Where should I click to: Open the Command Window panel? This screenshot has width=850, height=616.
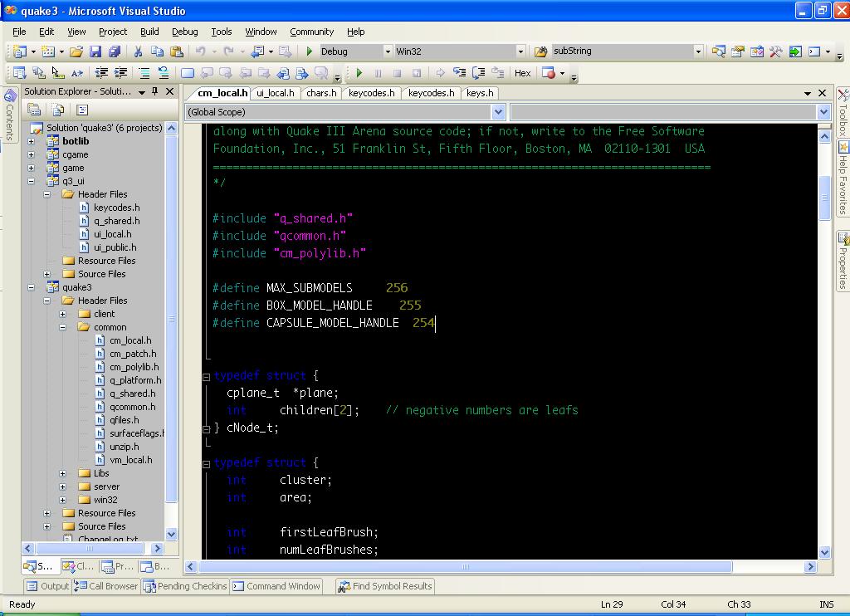pyautogui.click(x=276, y=586)
